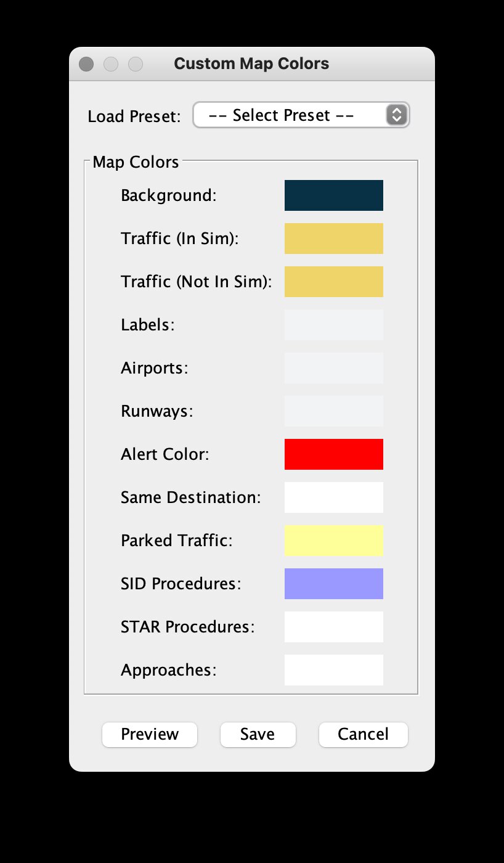This screenshot has height=863, width=504.
Task: Cancel the Custom Map Colors dialog
Action: coord(363,734)
